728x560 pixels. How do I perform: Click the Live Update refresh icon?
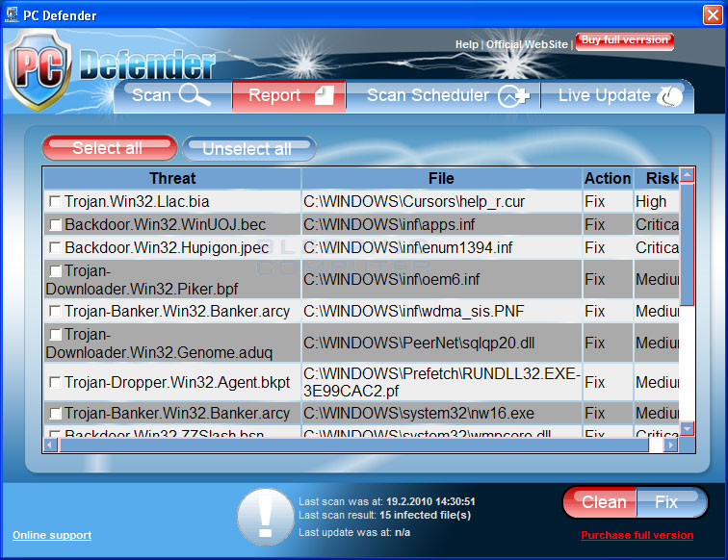pos(669,96)
